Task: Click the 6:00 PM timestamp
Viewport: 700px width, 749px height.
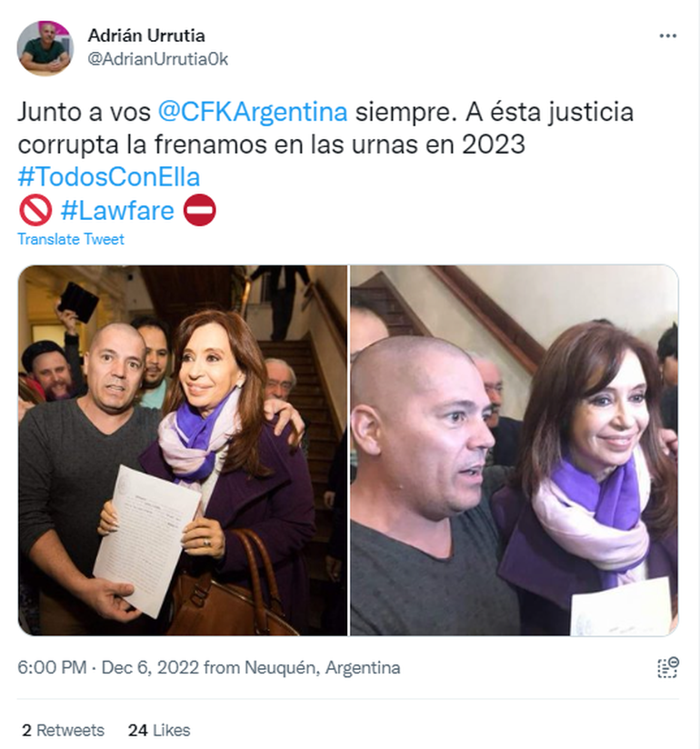Action: tap(52, 667)
